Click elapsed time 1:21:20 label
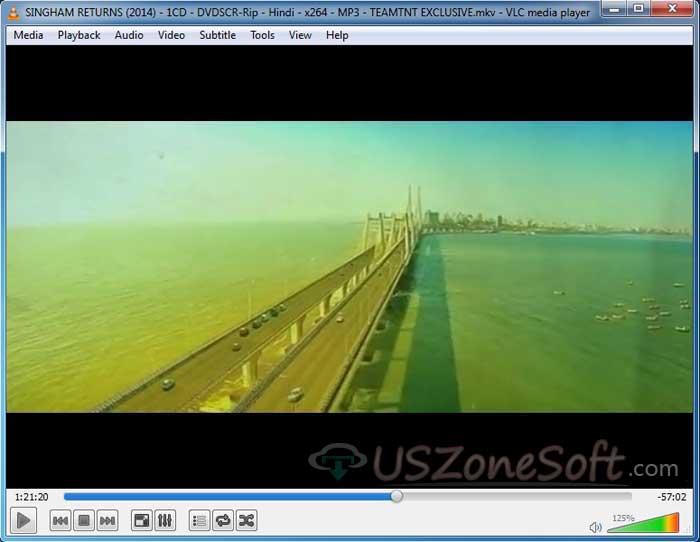This screenshot has height=542, width=700. point(31,497)
